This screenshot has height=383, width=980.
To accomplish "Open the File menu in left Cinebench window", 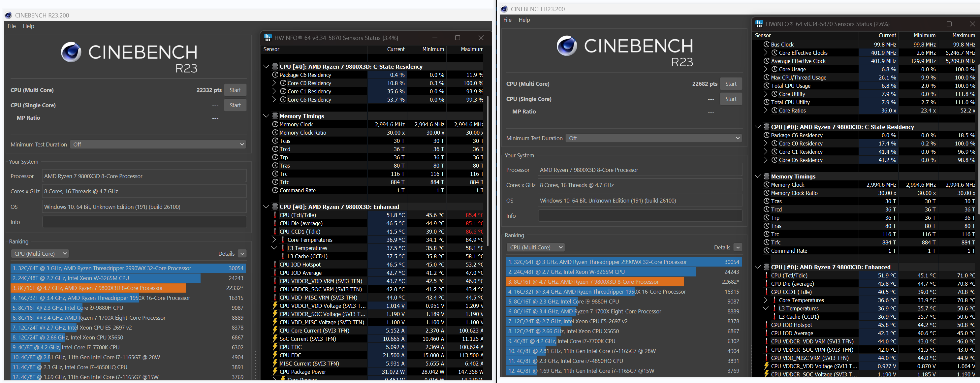I will pyautogui.click(x=12, y=26).
